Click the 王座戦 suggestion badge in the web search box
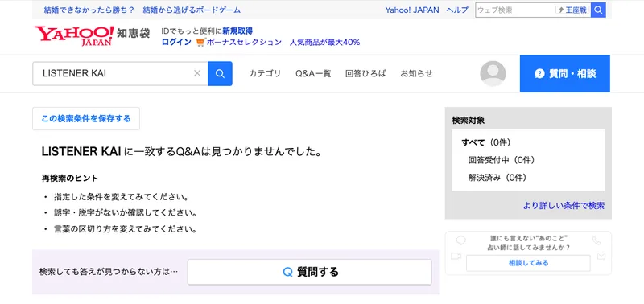Screen dimensions: 644x304 [573, 10]
